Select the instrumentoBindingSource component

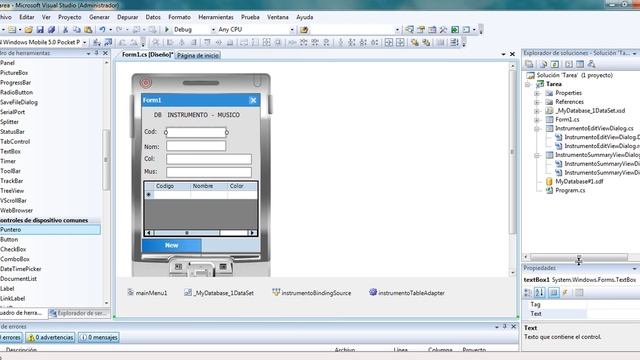pos(311,293)
